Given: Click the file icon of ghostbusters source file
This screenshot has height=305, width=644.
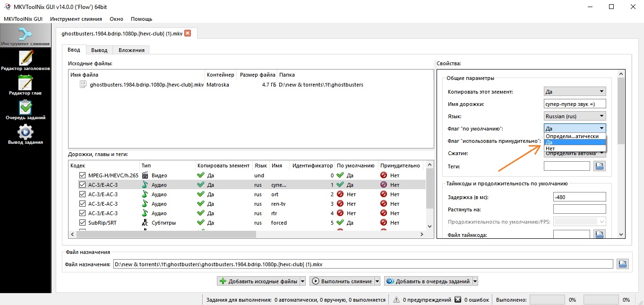Looking at the screenshot, I should coord(84,85).
